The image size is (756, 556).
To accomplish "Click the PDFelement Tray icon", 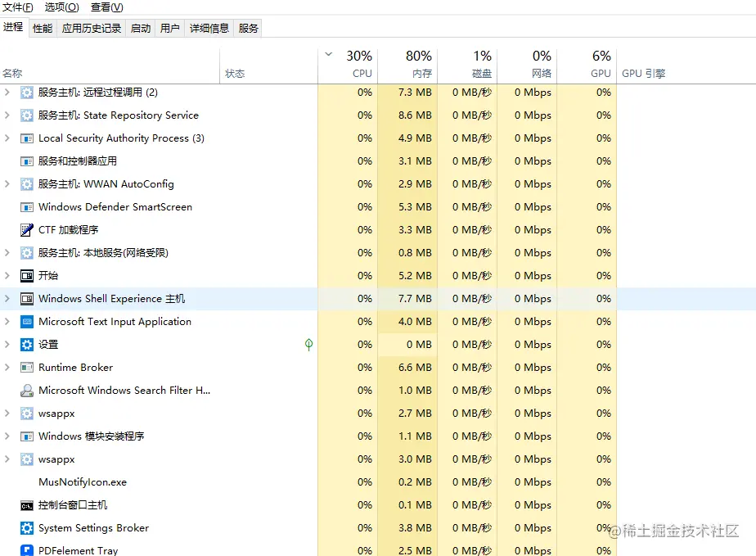I will (x=27, y=551).
